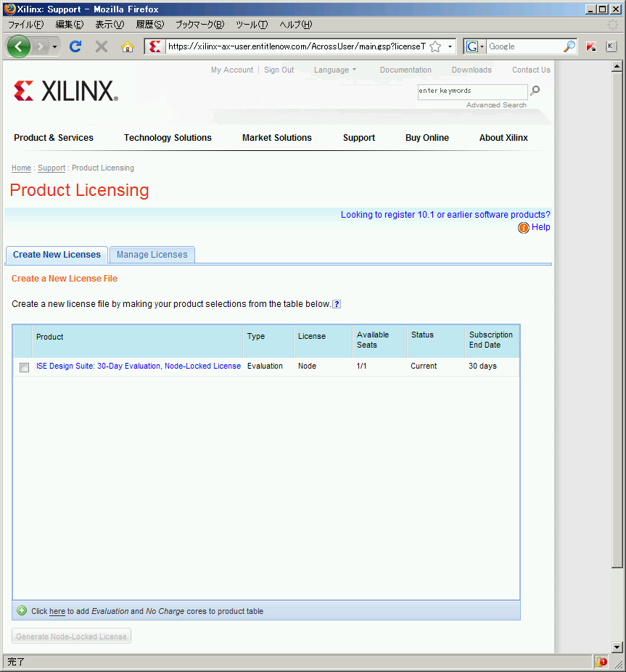626x672 pixels.
Task: Open Support navigation item
Action: [359, 138]
